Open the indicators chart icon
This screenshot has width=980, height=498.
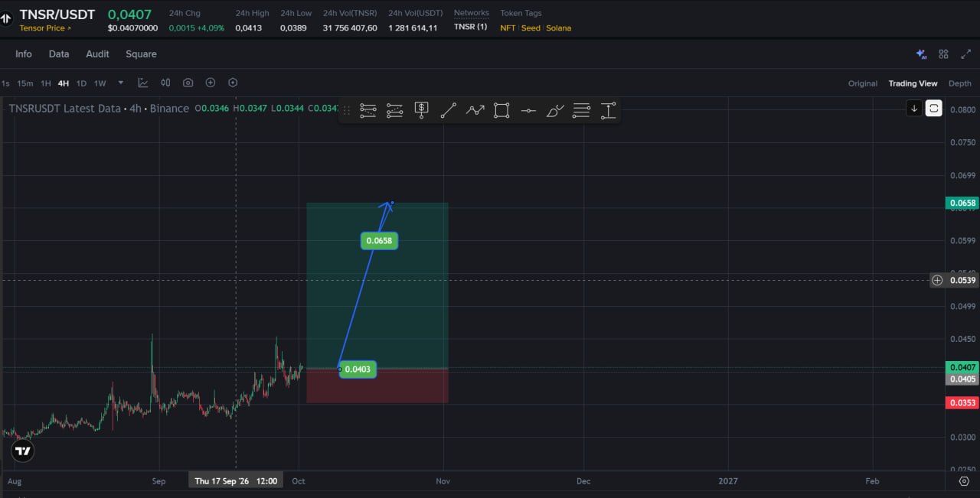tap(143, 83)
